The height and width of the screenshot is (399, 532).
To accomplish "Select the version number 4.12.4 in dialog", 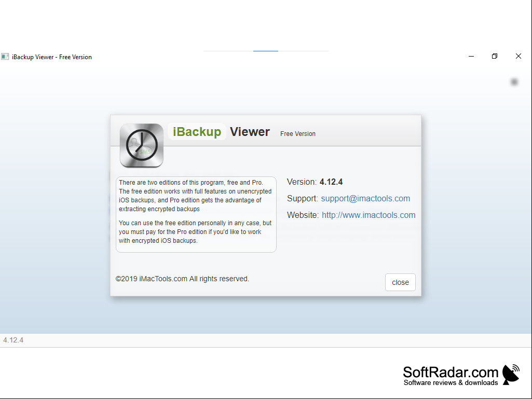I will point(331,182).
